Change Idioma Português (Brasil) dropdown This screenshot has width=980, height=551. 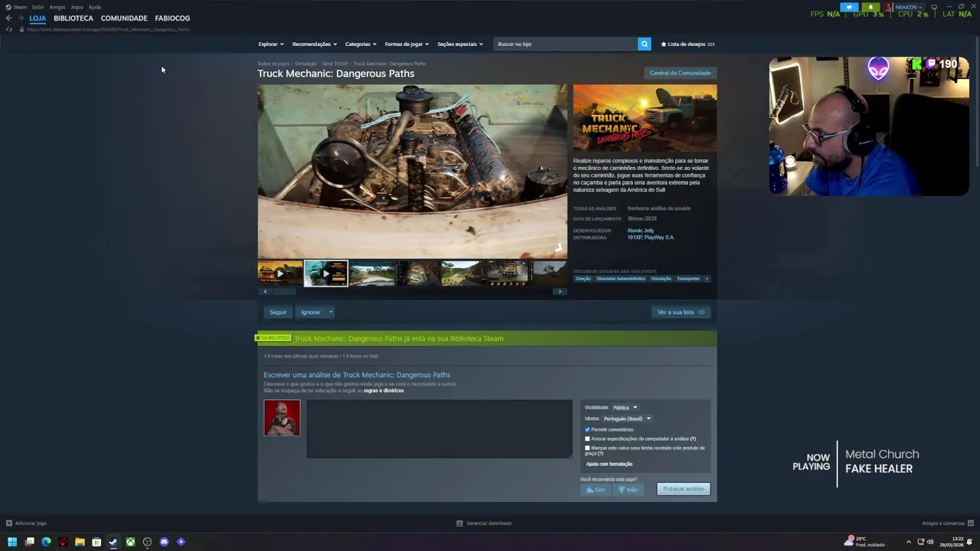(x=627, y=419)
